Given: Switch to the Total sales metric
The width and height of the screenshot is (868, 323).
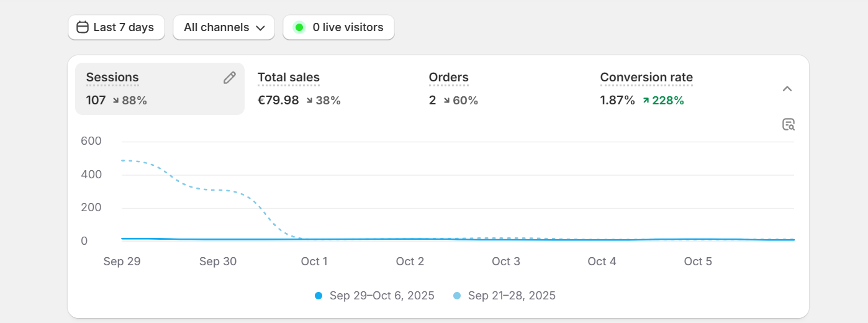Looking at the screenshot, I should tap(289, 78).
